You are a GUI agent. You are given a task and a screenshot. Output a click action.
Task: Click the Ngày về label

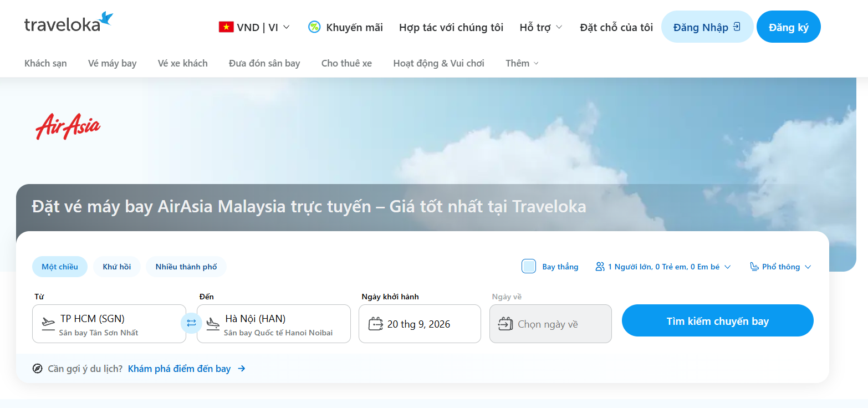pos(507,297)
